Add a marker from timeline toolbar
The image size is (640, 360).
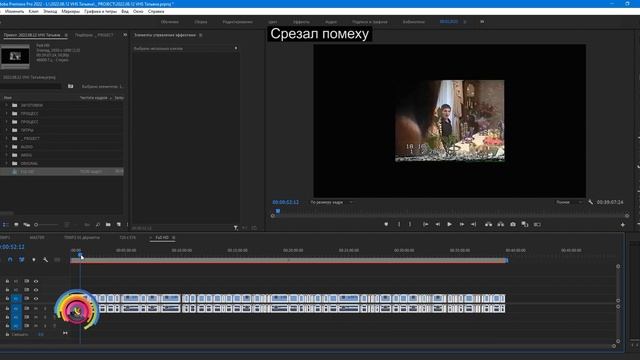(x=34, y=260)
